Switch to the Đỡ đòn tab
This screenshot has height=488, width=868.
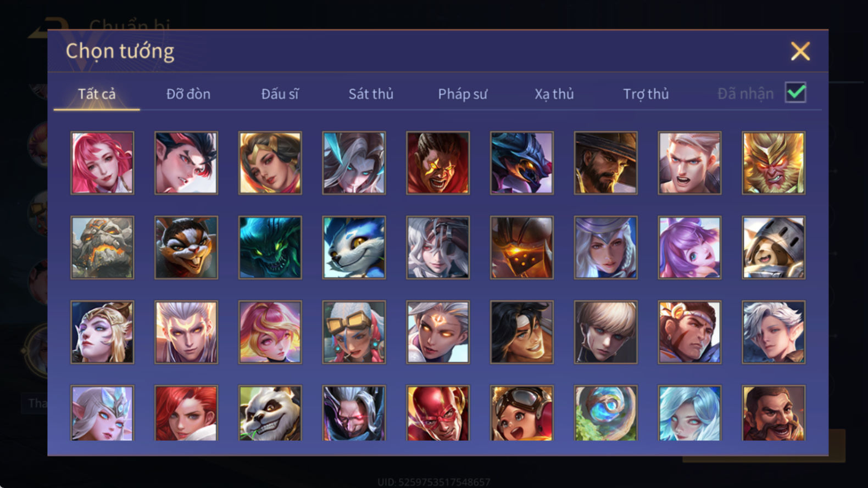[188, 94]
